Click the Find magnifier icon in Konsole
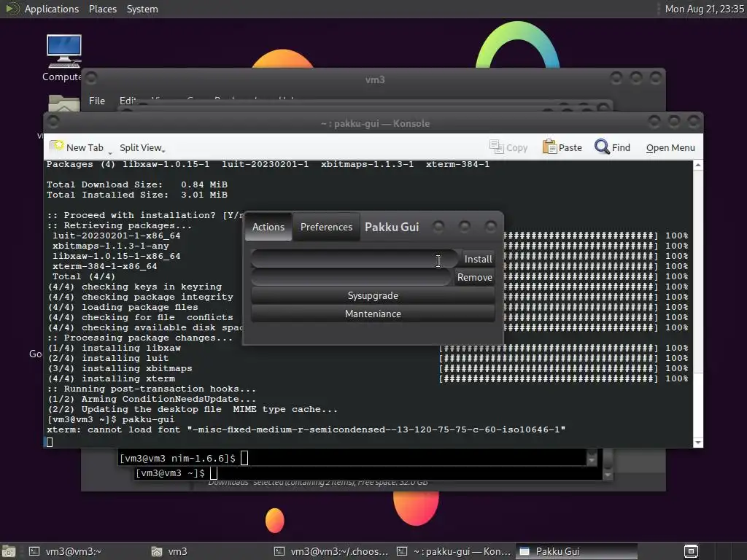The height and width of the screenshot is (560, 747). pyautogui.click(x=602, y=147)
